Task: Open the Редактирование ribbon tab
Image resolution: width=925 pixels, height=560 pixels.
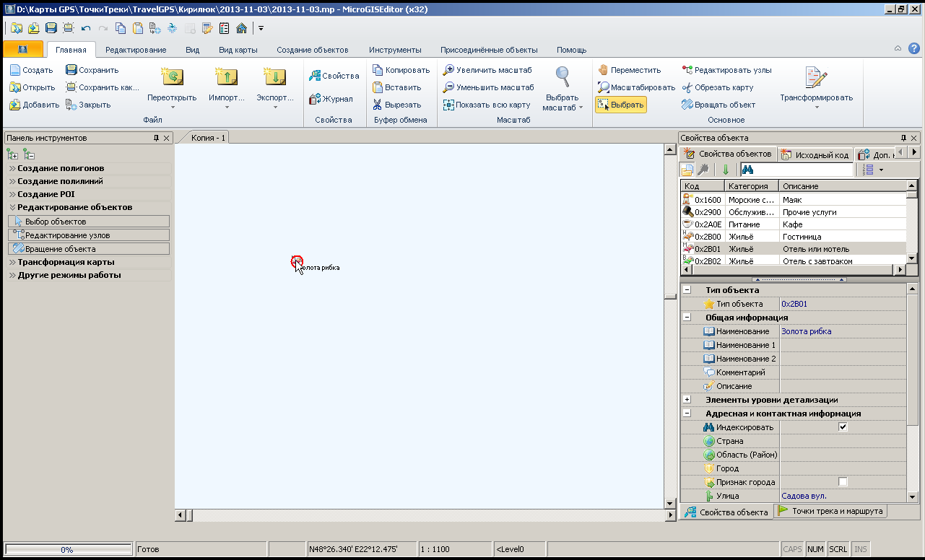Action: tap(136, 50)
